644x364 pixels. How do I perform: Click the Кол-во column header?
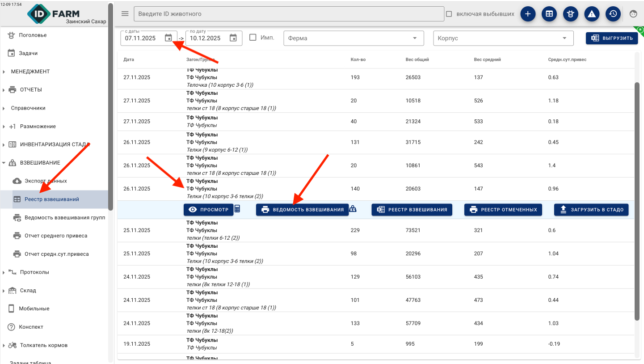pyautogui.click(x=358, y=59)
